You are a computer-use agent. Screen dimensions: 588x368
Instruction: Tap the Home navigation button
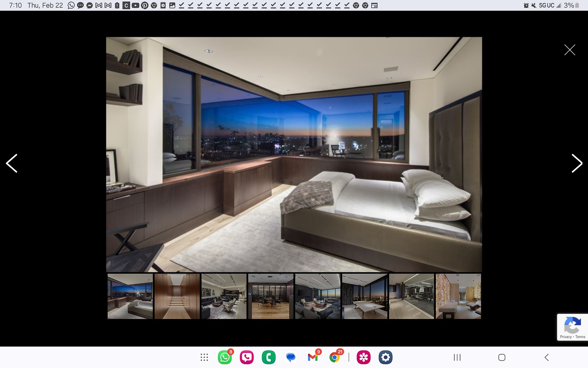click(x=502, y=357)
